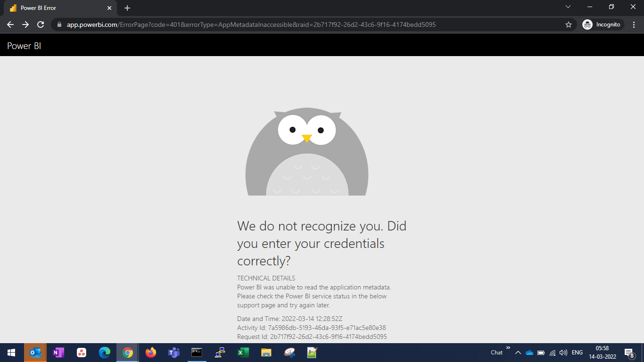The height and width of the screenshot is (362, 644).
Task: Click the address bar URL
Action: 251,25
